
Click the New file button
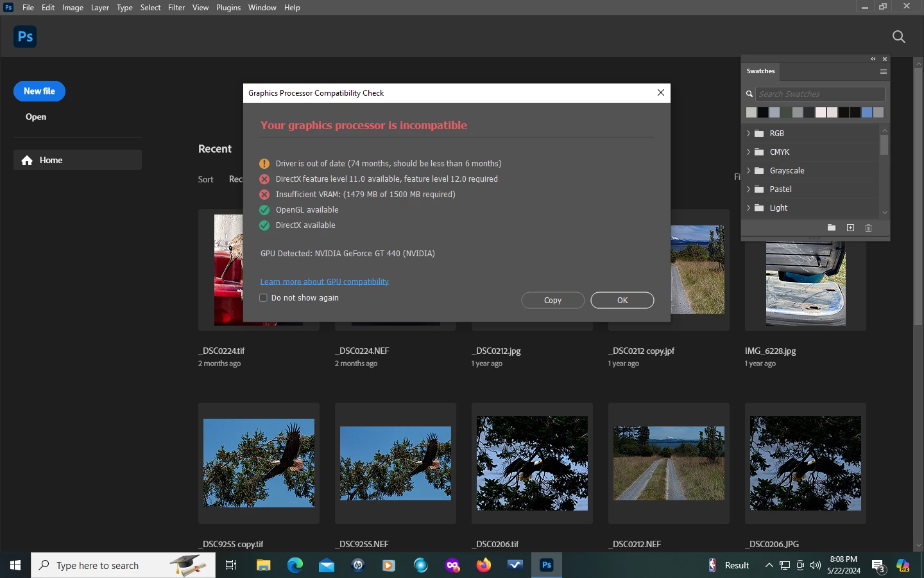click(x=39, y=91)
